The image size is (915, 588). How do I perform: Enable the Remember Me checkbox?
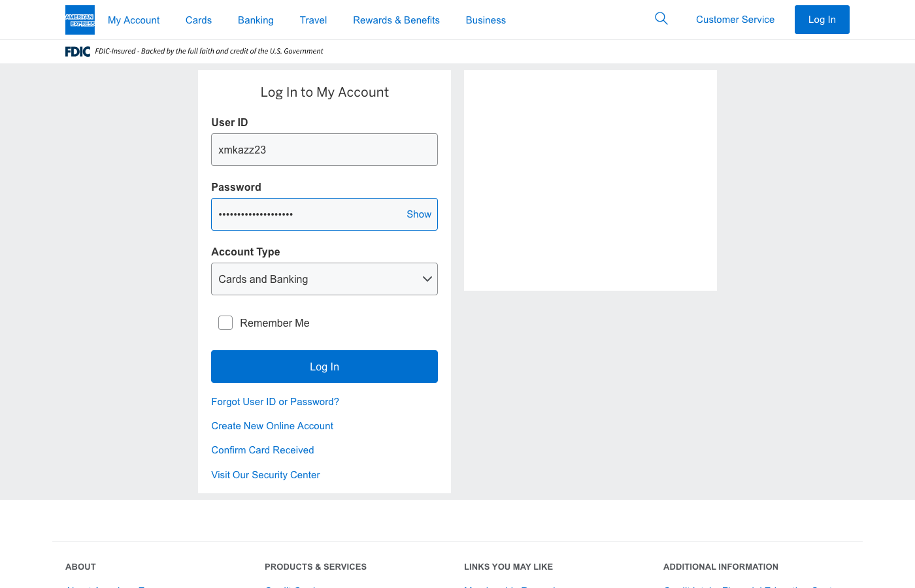point(225,323)
